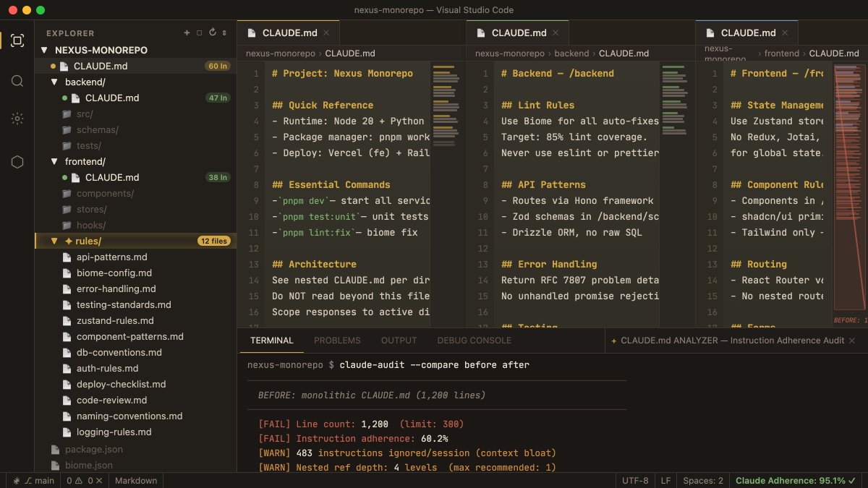868x488 pixels.
Task: Click the tests/ folder icon
Action: coord(67,146)
